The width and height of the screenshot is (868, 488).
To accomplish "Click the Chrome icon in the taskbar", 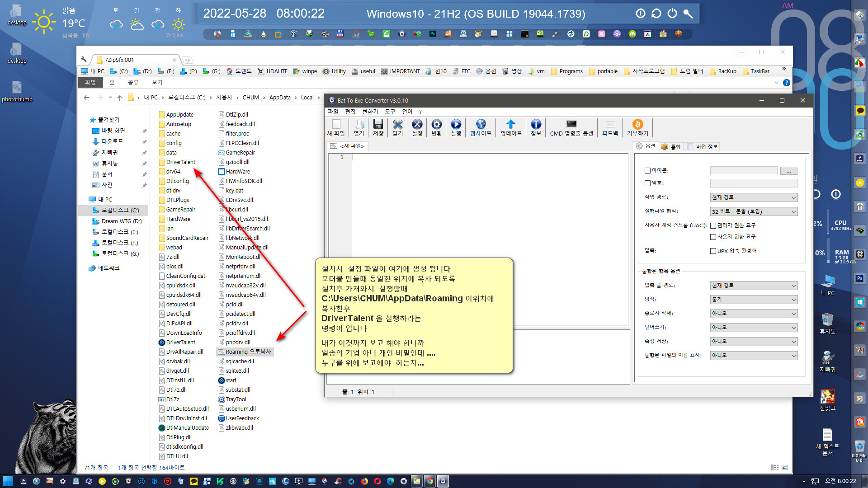I will click(x=429, y=481).
